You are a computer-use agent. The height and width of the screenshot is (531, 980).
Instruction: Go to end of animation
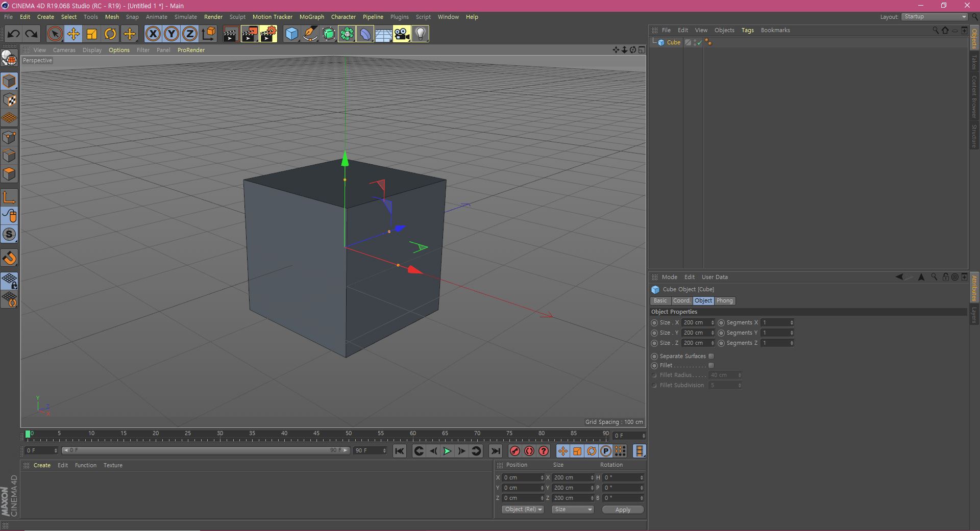(x=495, y=451)
